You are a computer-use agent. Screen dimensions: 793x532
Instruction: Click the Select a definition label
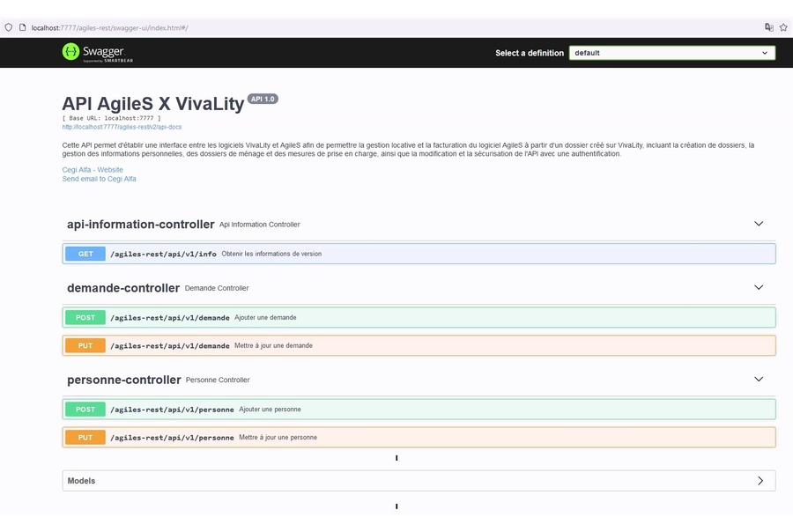click(530, 53)
